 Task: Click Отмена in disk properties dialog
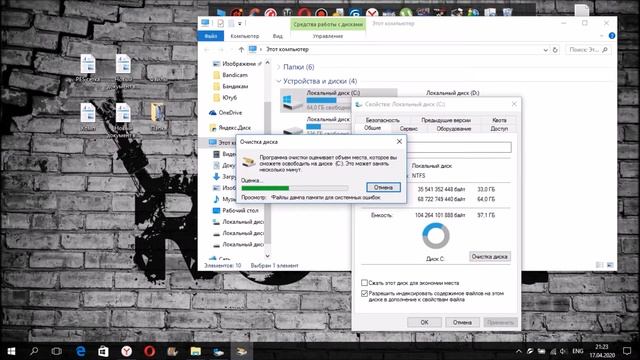click(x=462, y=322)
